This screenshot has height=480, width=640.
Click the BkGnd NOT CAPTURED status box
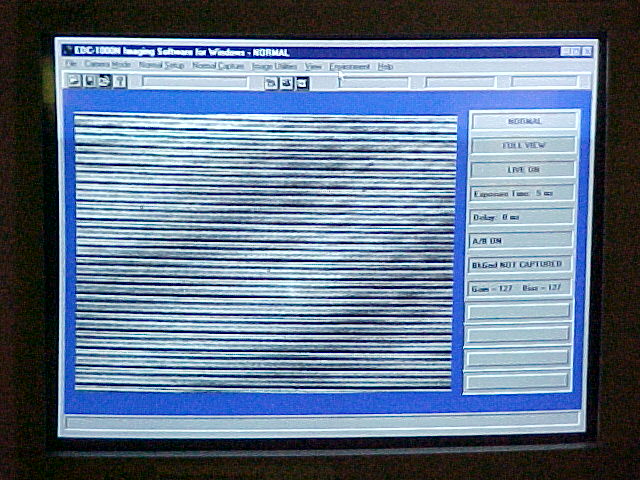521,265
